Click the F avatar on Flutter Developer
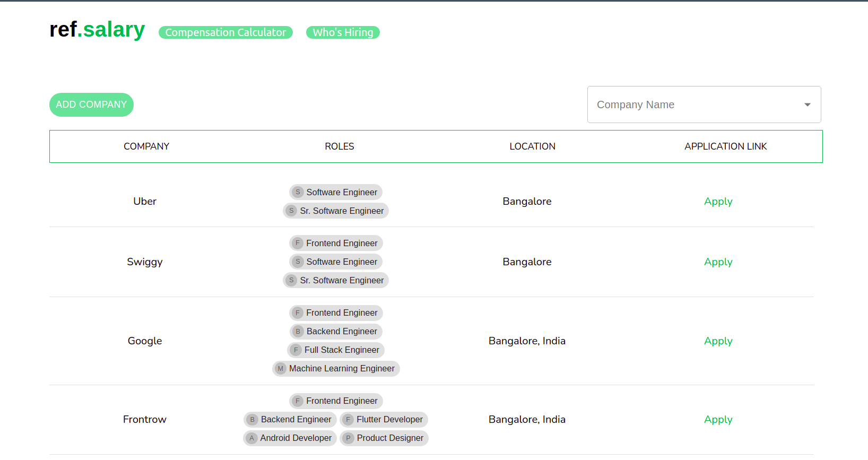Viewport: 868px width, 460px height. (348, 419)
